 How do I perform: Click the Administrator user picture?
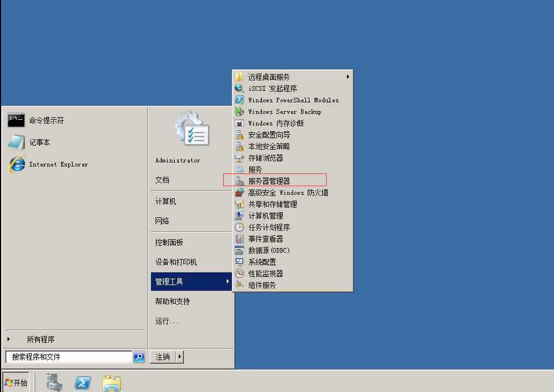pyautogui.click(x=191, y=128)
